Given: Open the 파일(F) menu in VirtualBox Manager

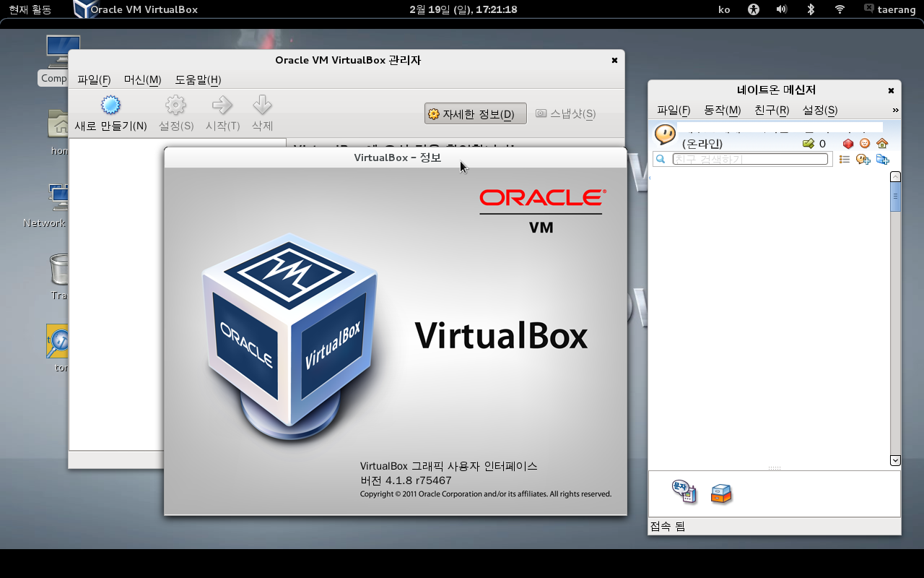Looking at the screenshot, I should tap(94, 79).
